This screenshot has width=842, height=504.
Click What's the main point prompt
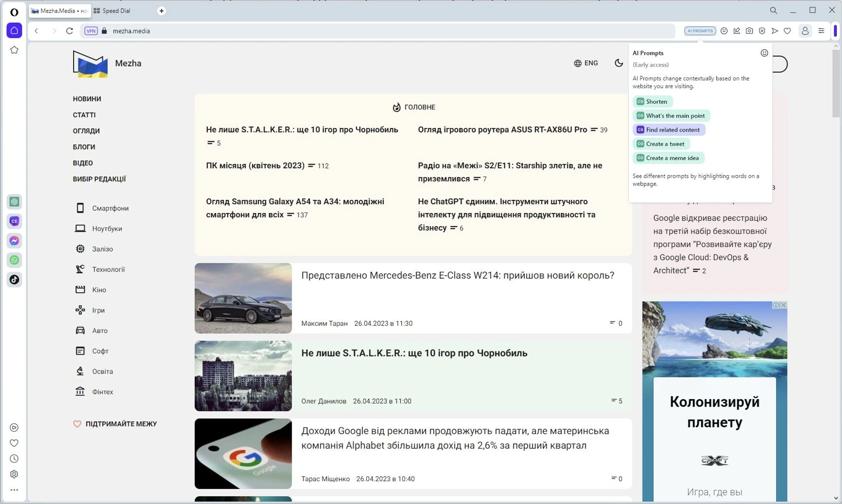coord(671,116)
